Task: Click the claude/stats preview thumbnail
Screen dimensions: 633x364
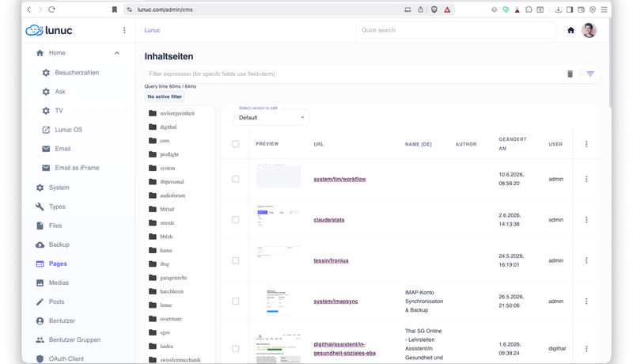Action: (279, 217)
